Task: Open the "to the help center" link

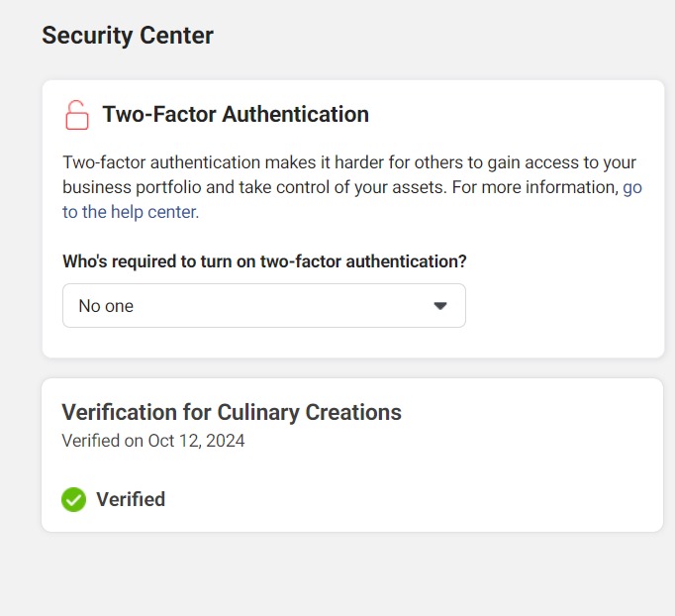Action: pos(131,212)
